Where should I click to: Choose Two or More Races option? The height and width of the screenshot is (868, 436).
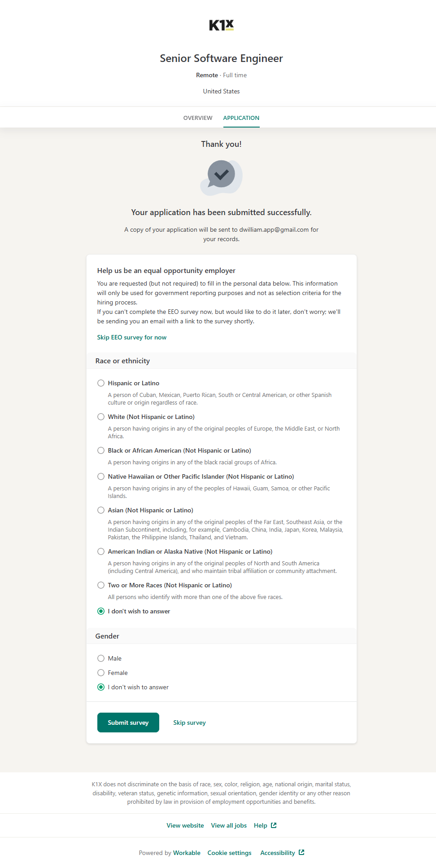pos(101,585)
